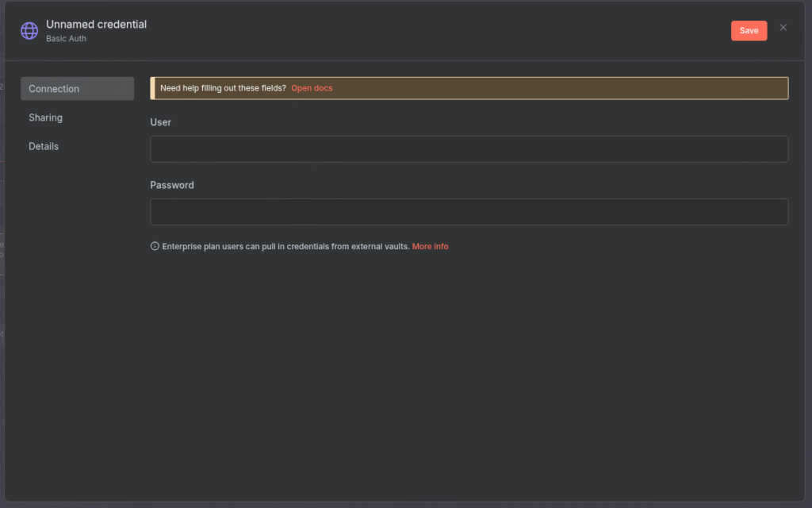
Task: Click the Enterprise plan users notice text
Action: [285, 247]
